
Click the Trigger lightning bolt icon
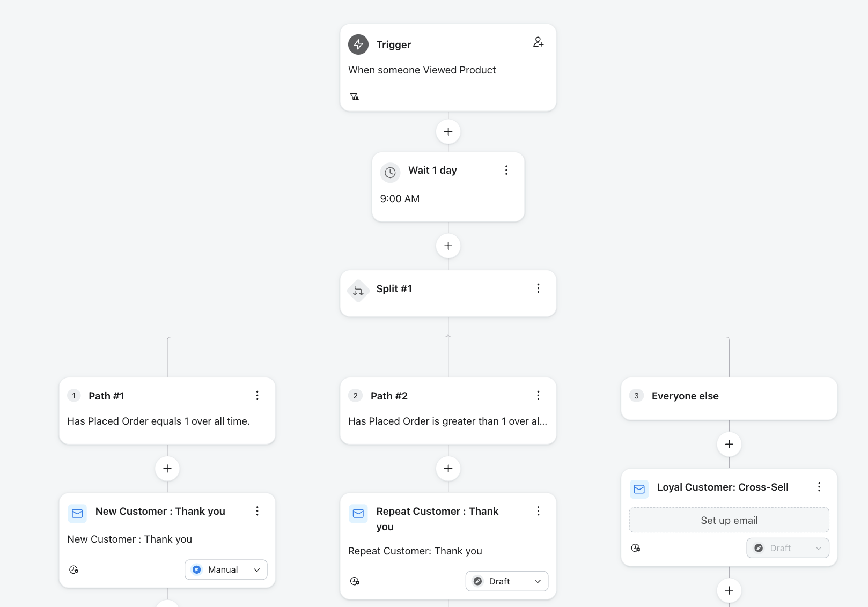[358, 45]
